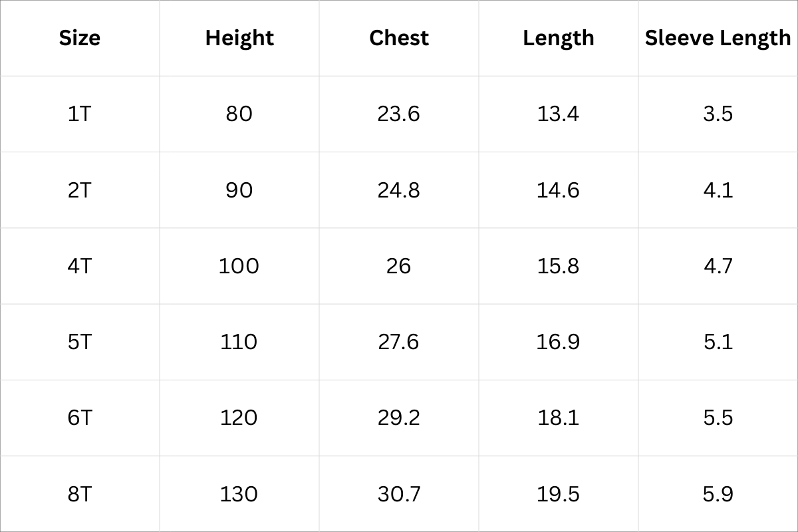Viewport: 798px width, 532px height.
Task: Click the chest value 26
Action: coord(399,266)
